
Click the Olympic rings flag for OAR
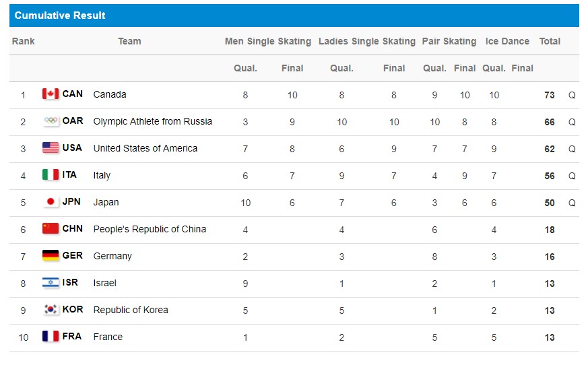51,121
